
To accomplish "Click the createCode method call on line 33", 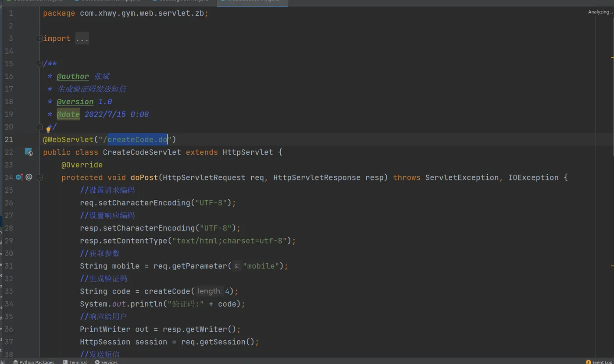I will pyautogui.click(x=167, y=292).
